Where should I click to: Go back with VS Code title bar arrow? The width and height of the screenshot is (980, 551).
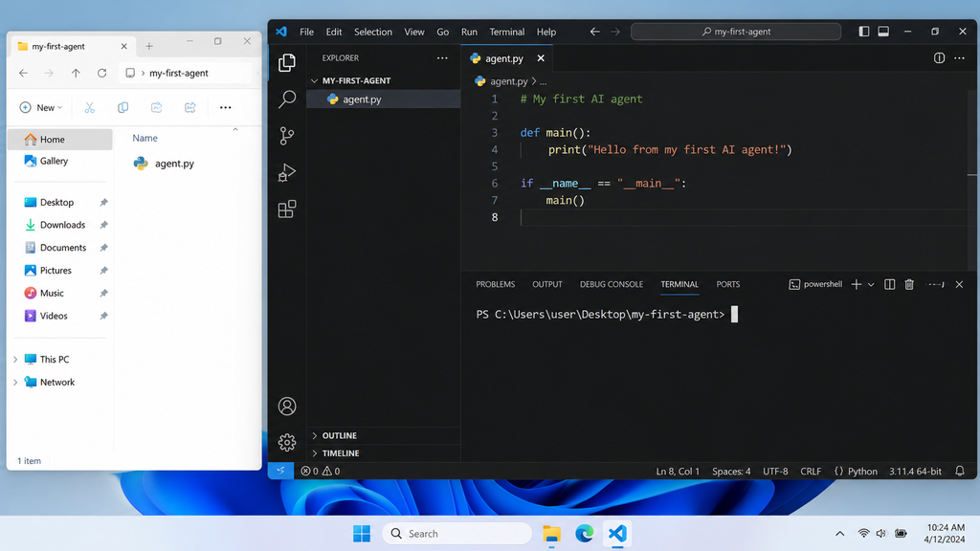coord(594,32)
